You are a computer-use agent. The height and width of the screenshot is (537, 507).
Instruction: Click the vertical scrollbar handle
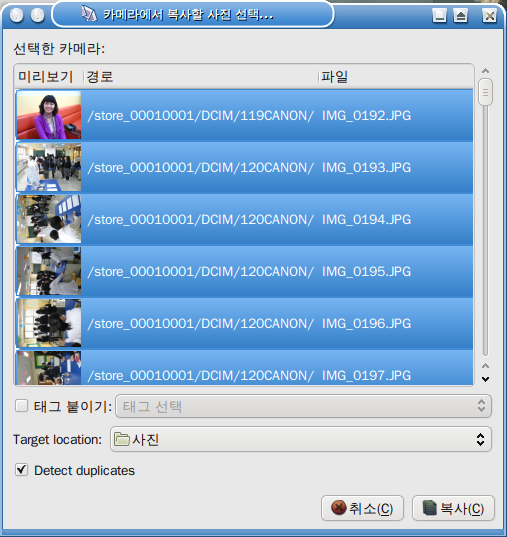(485, 92)
